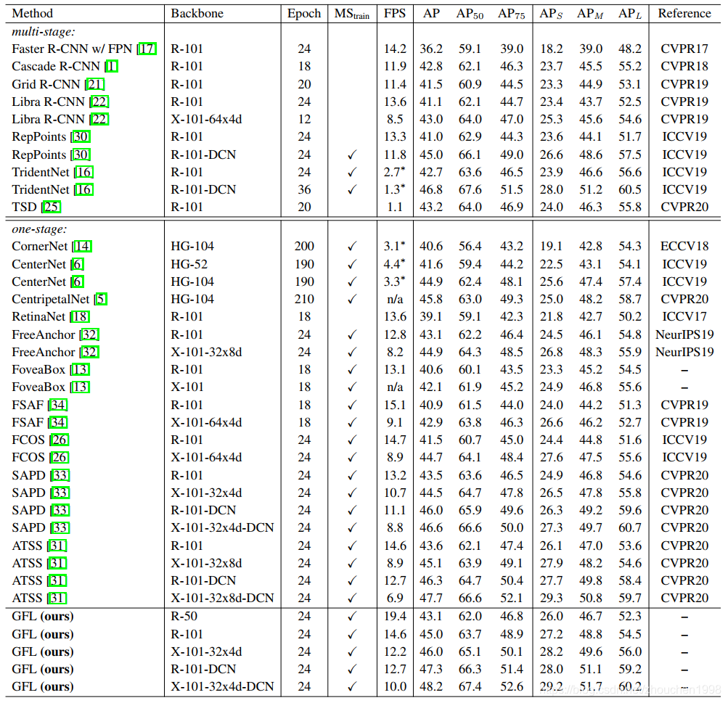The height and width of the screenshot is (703, 728).
Task: Follow citation 26 in FCOS X-101-64x4d row
Action: click(60, 457)
